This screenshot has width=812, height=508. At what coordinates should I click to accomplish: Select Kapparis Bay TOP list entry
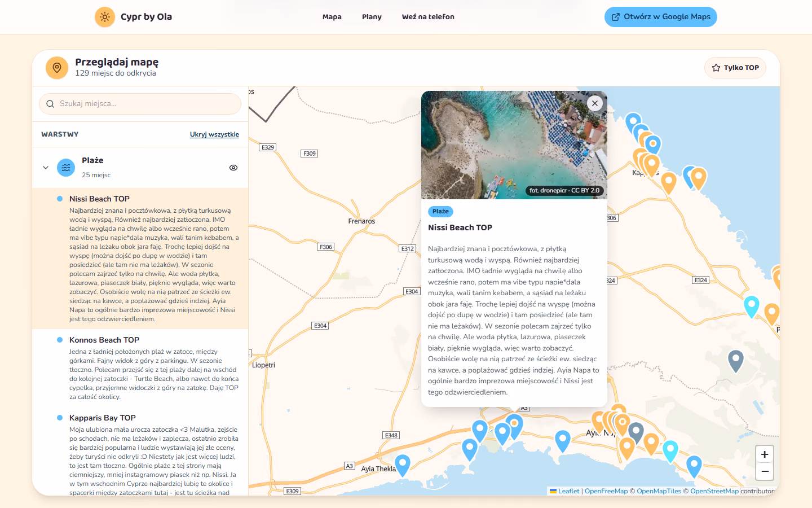[140, 452]
